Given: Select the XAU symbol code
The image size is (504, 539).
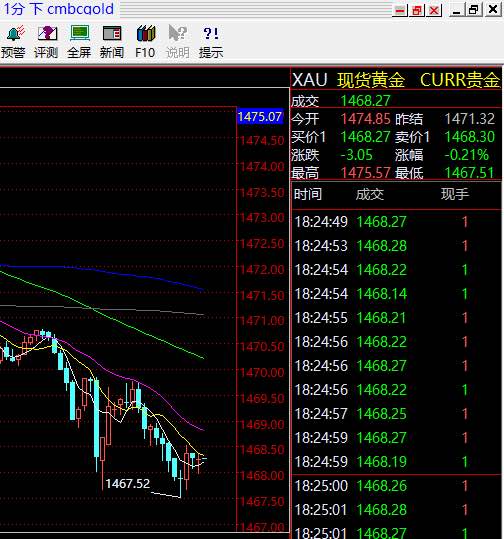Looking at the screenshot, I should 309,80.
